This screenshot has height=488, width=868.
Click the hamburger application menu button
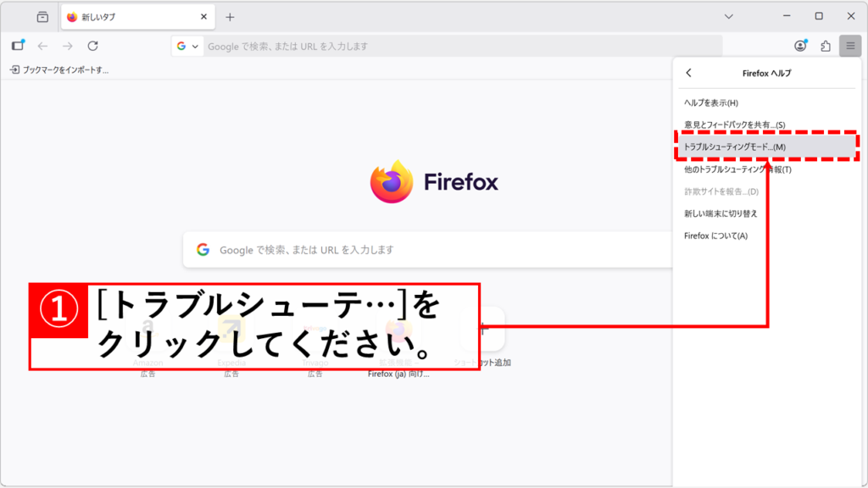[x=850, y=46]
